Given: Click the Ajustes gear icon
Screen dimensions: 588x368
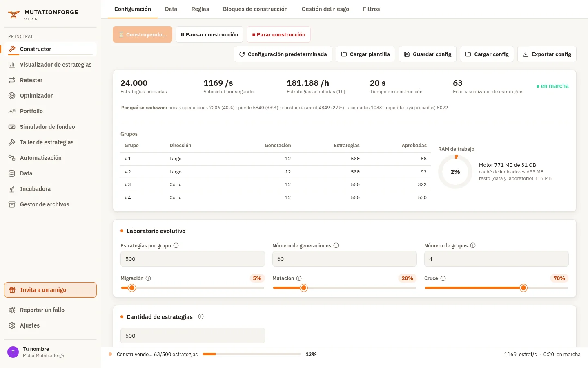Looking at the screenshot, I should [x=12, y=325].
